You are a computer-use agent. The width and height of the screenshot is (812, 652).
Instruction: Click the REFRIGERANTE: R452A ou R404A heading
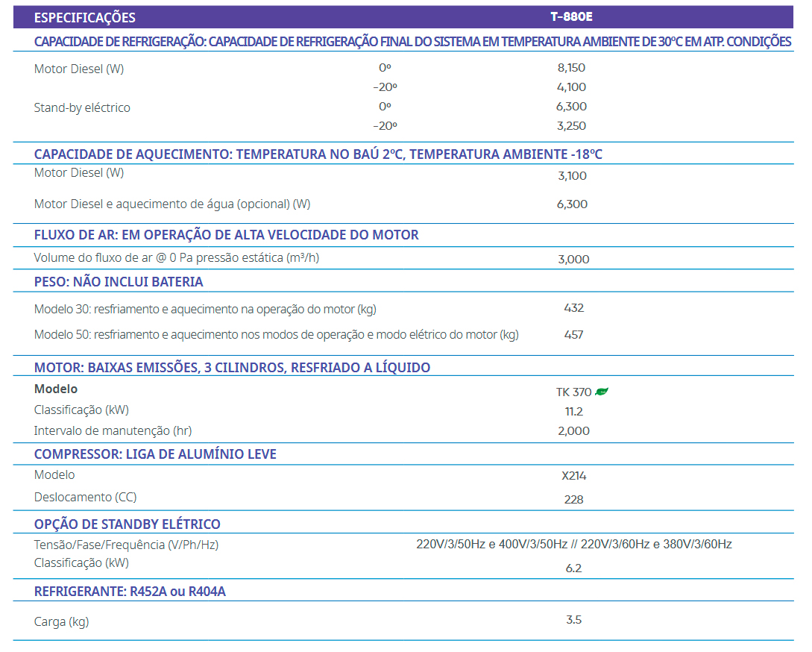(x=130, y=592)
